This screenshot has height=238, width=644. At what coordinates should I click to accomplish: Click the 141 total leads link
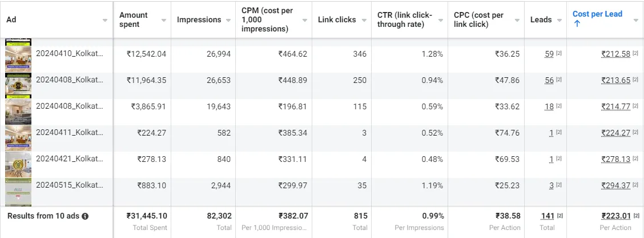click(x=548, y=216)
